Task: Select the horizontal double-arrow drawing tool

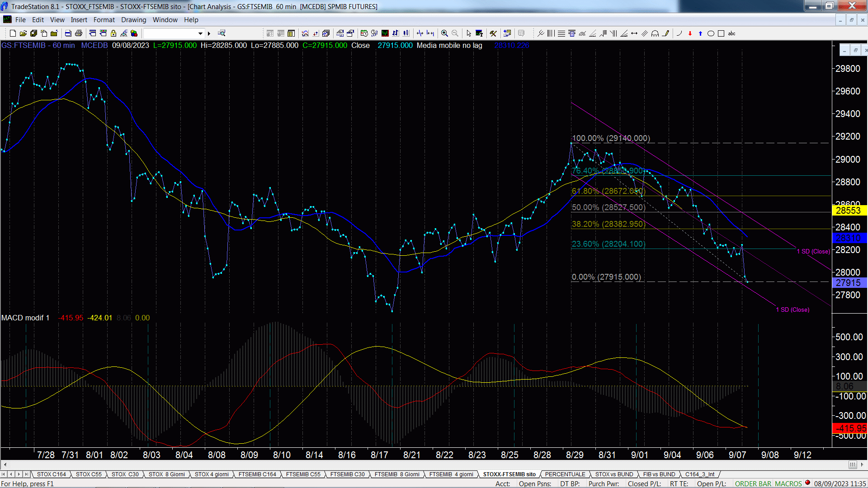Action: pyautogui.click(x=634, y=33)
